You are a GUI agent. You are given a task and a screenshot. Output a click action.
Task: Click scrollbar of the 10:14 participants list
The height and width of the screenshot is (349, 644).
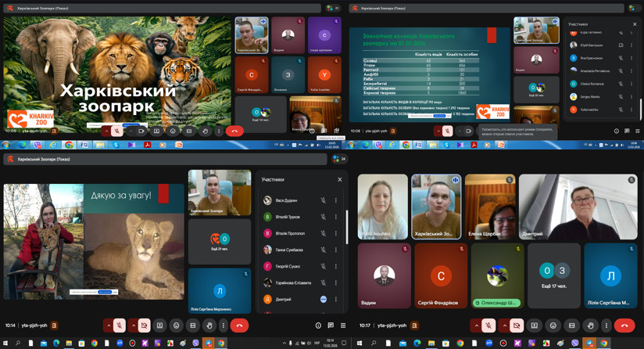coord(347,227)
